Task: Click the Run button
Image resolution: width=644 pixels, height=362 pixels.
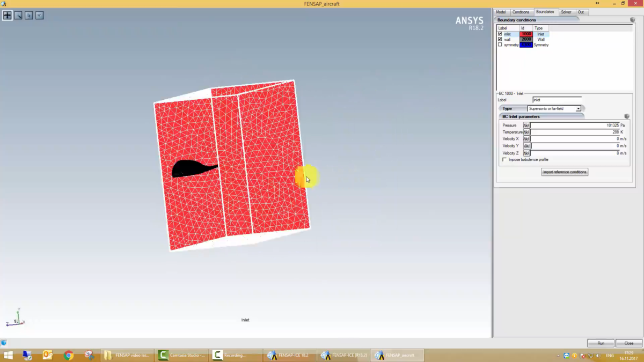Action: click(601, 343)
